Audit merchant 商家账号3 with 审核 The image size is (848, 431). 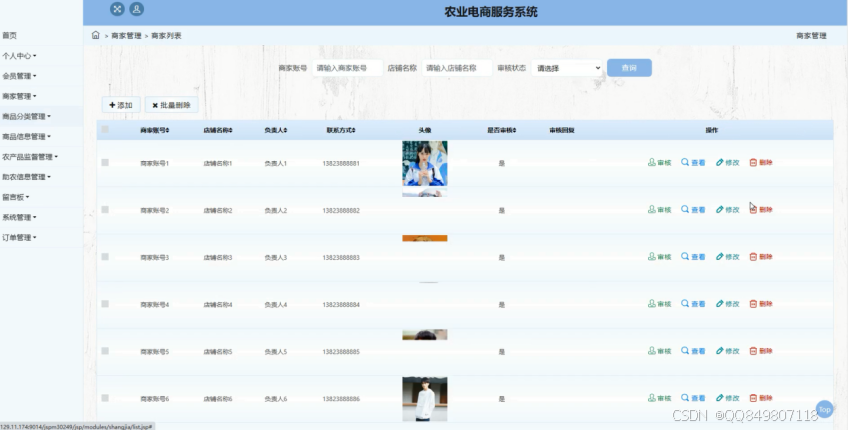click(x=660, y=257)
